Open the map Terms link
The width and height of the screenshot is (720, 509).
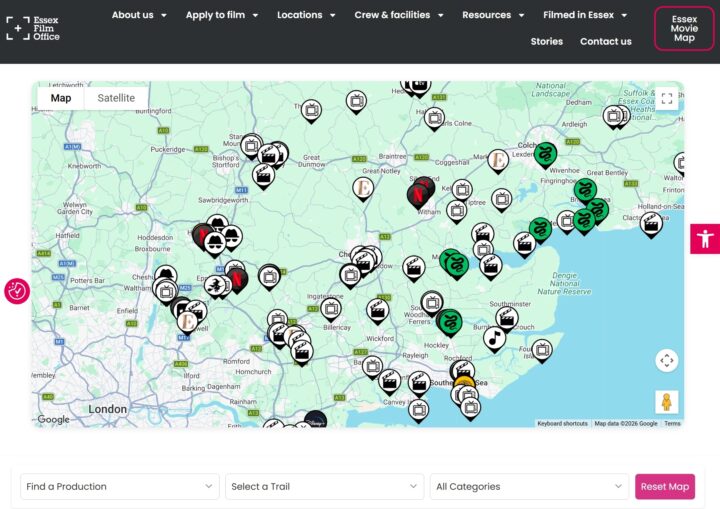point(672,424)
